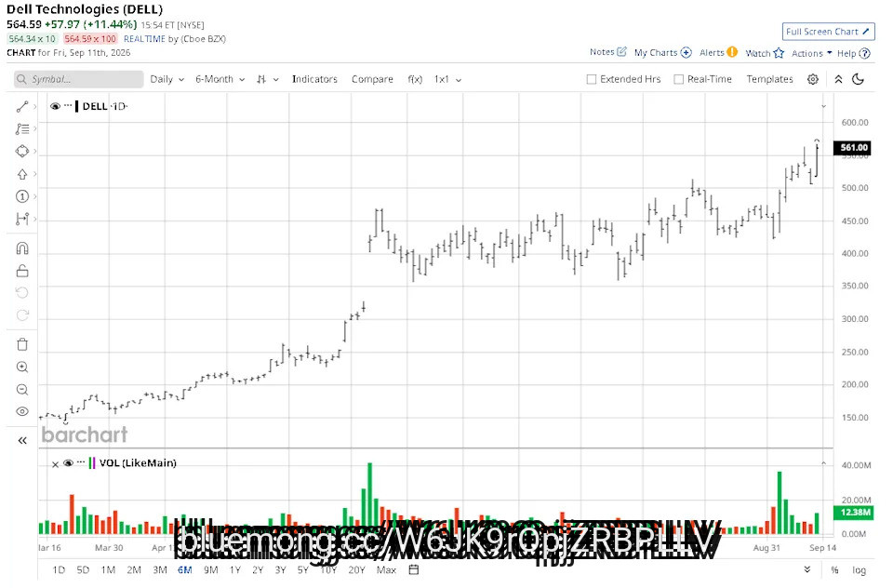Switch to dark mode moon icon

859,79
